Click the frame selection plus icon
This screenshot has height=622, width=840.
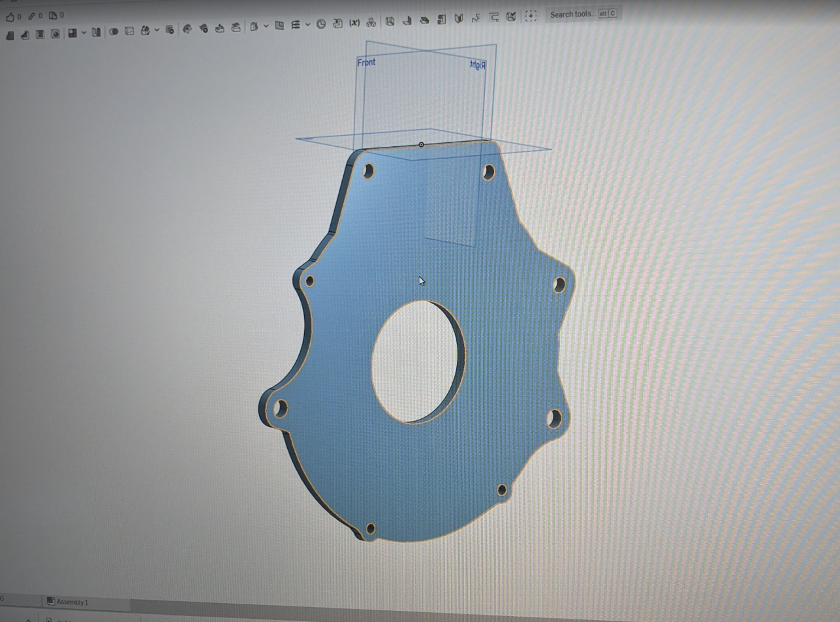531,16
